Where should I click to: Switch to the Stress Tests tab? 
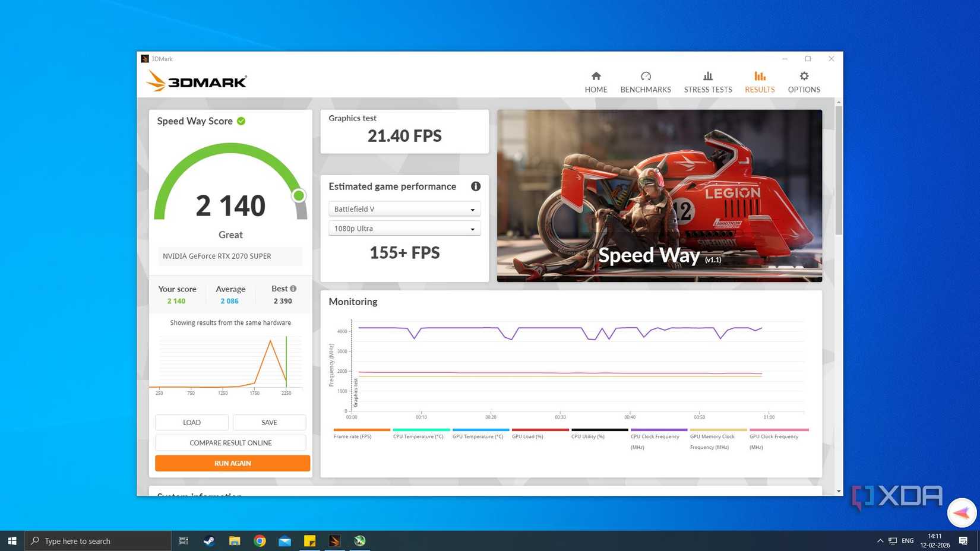pyautogui.click(x=707, y=81)
